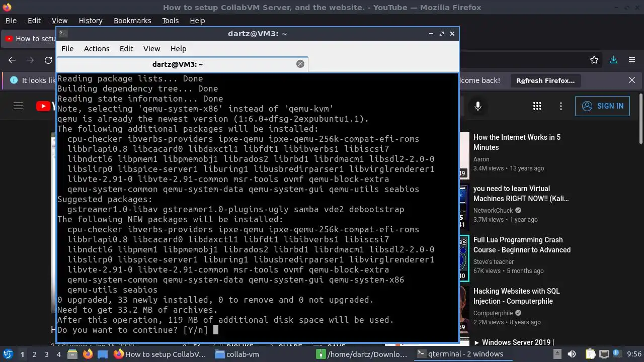The image size is (644, 362).
Task: Visit Steve's teacher channel
Action: (x=494, y=262)
